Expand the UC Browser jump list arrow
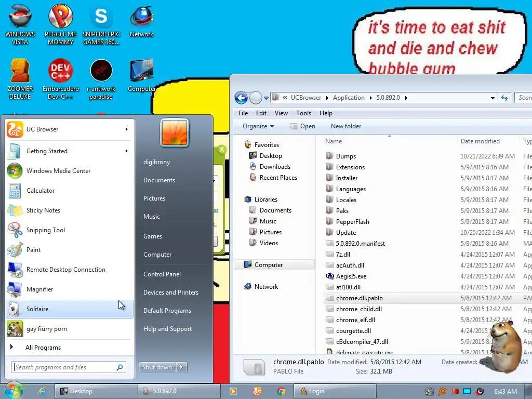532x399 pixels. [127, 129]
